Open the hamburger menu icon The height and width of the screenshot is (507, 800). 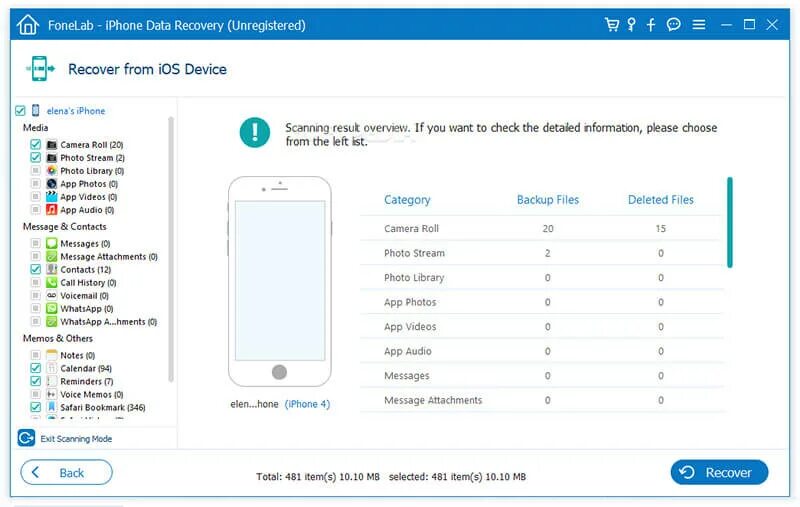[699, 24]
